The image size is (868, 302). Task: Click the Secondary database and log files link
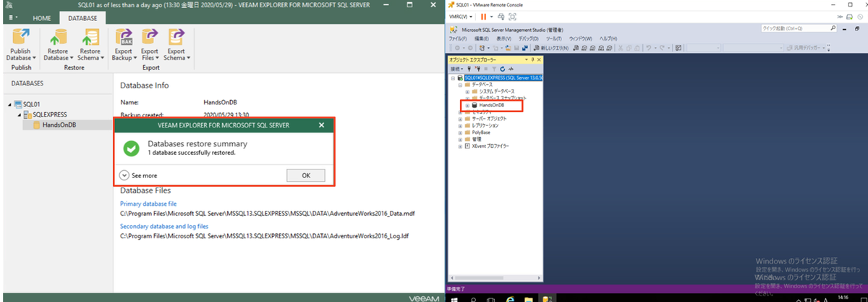163,226
